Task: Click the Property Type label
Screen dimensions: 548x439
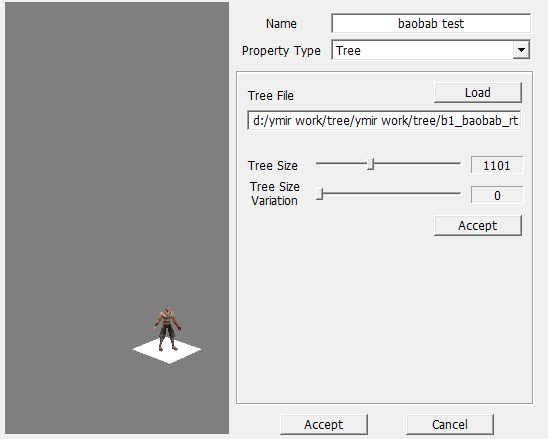Action: [x=281, y=51]
